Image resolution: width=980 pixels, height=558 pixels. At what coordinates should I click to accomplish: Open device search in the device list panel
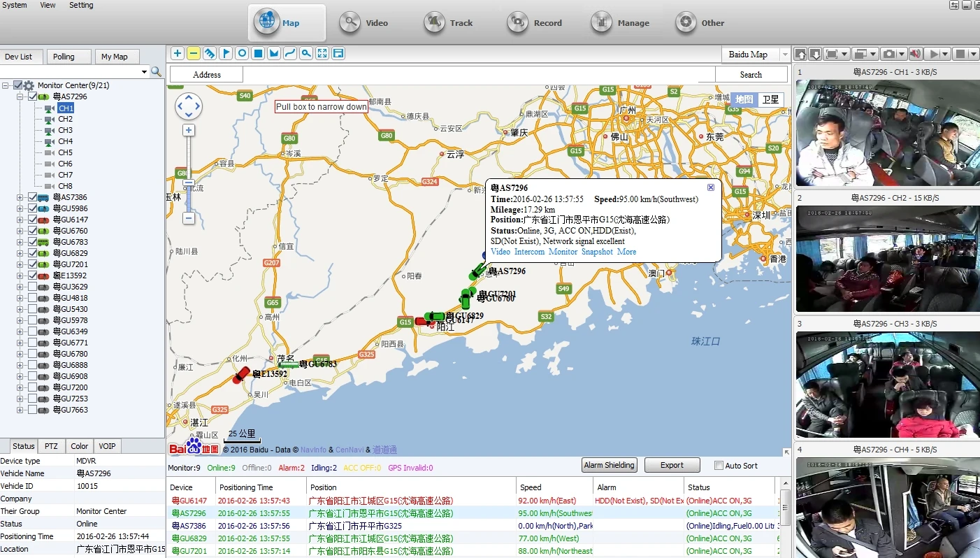coord(157,71)
